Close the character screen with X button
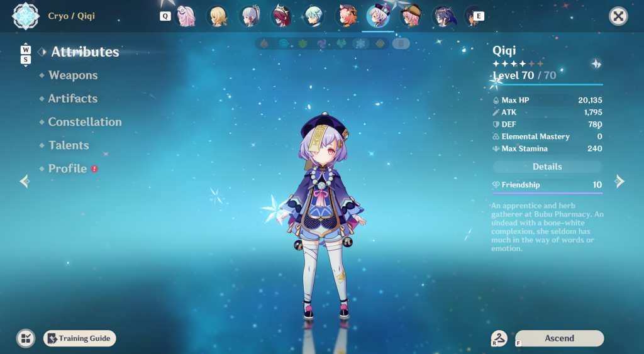The image size is (644, 354). pyautogui.click(x=618, y=16)
